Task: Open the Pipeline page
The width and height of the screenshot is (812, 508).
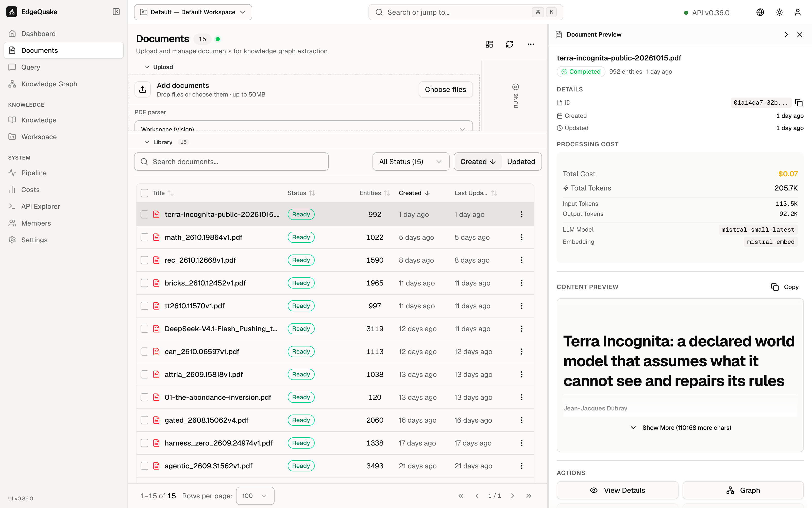Action: pos(64,173)
